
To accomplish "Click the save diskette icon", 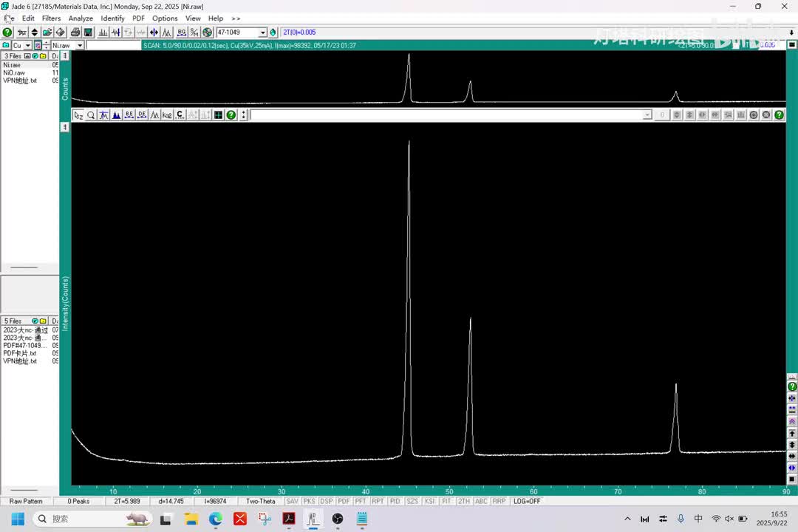I will coord(88,32).
